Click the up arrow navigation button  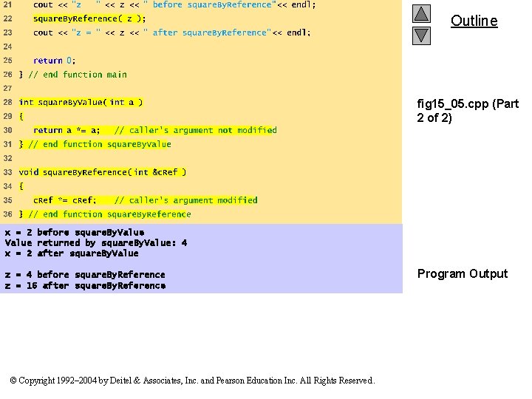(421, 13)
